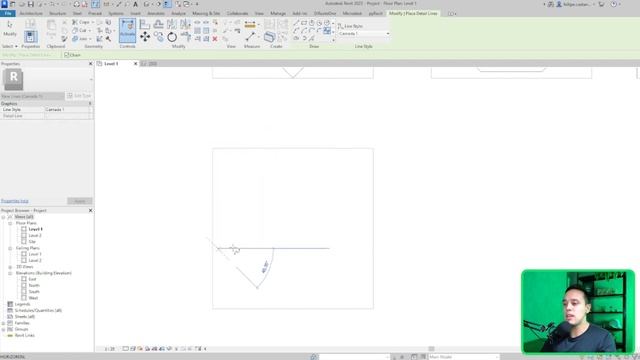The width and height of the screenshot is (640, 360).
Task: Switch to the Insert ribbon tab
Action: [x=136, y=13]
